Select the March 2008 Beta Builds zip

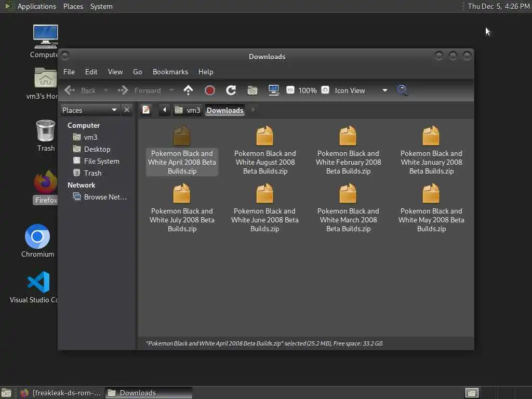pos(348,207)
